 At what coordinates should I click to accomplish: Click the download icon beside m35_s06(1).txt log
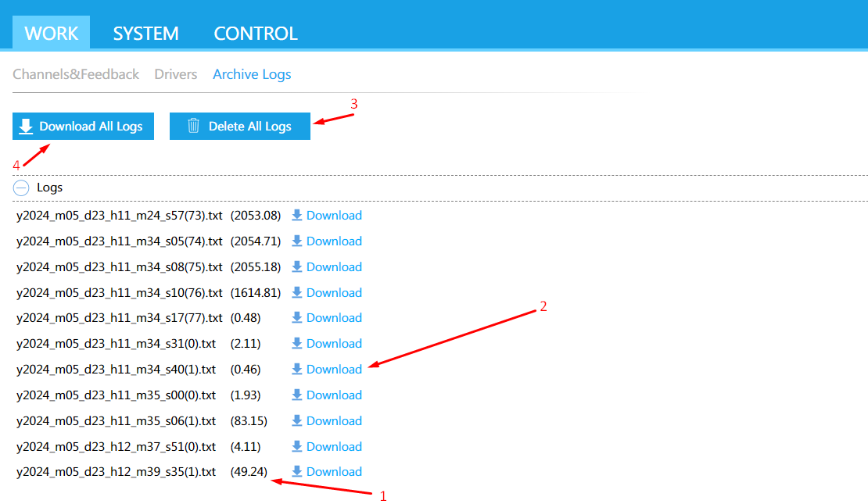pyautogui.click(x=297, y=421)
